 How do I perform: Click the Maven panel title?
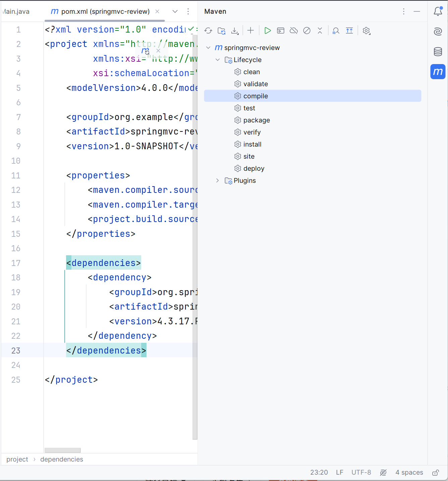[x=215, y=11]
